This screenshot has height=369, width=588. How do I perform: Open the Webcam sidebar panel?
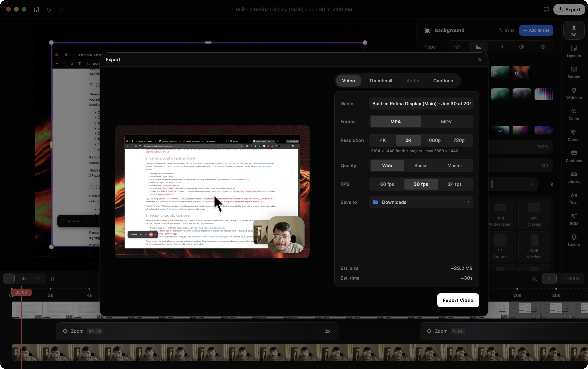574,93
